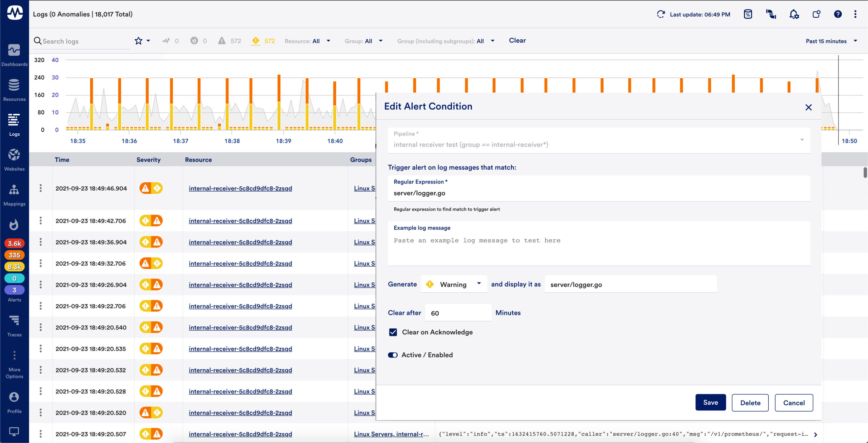Open the Profile section

14,402
